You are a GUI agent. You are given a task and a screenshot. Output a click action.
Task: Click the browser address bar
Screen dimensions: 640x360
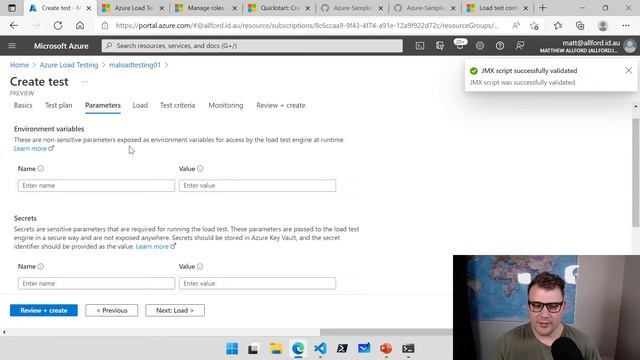[306, 26]
